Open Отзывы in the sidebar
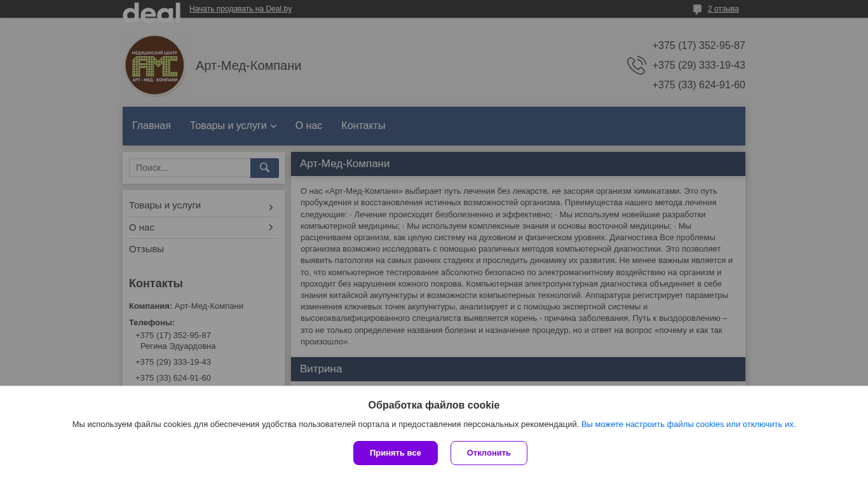The width and height of the screenshot is (868, 488). pos(146,249)
